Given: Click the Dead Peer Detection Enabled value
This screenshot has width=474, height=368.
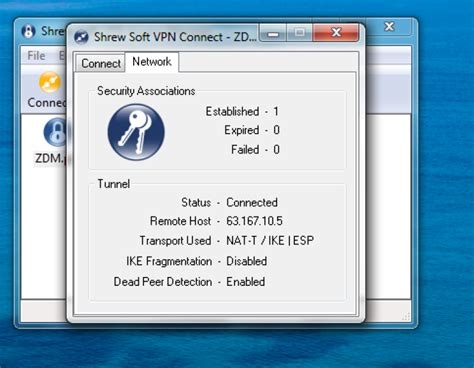Looking at the screenshot, I should point(246,282).
